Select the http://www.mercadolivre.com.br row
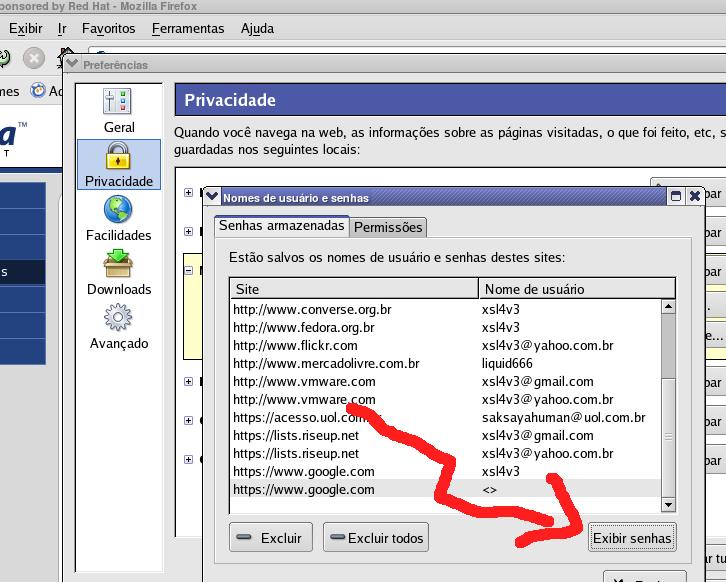Viewport: 726px width, 582px height. coord(446,363)
